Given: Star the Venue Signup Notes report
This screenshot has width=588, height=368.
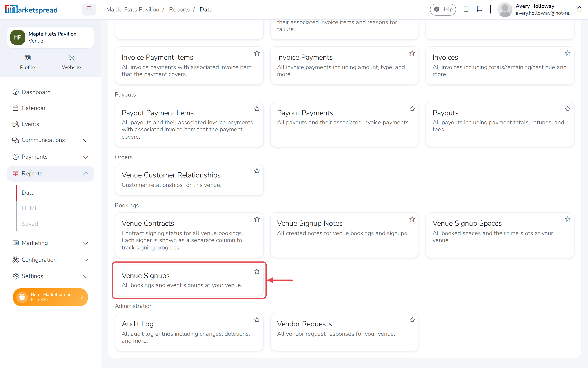Looking at the screenshot, I should coord(412,219).
